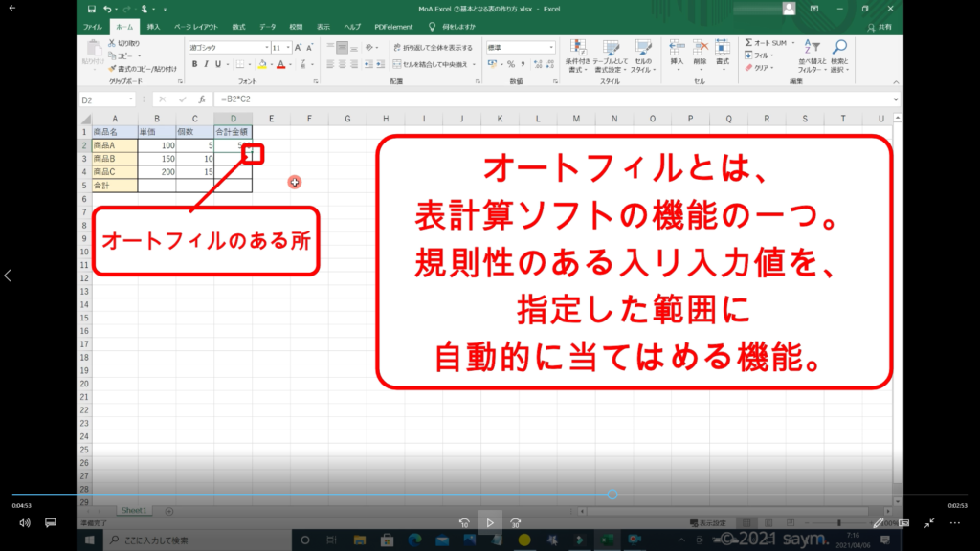Screen dimensions: 980x551
Task: Expand the font size dropdown
Action: pos(287,47)
